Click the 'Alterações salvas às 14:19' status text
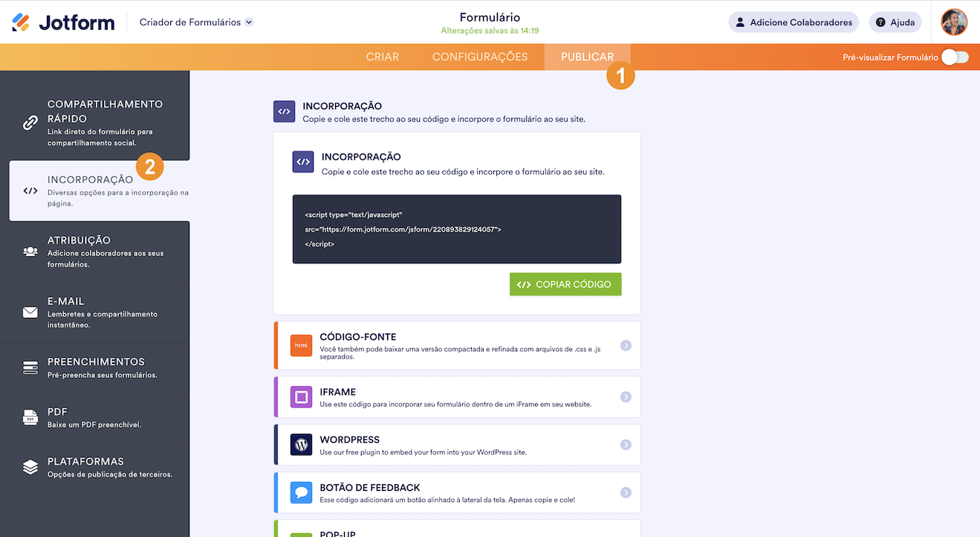980x537 pixels. click(x=490, y=31)
